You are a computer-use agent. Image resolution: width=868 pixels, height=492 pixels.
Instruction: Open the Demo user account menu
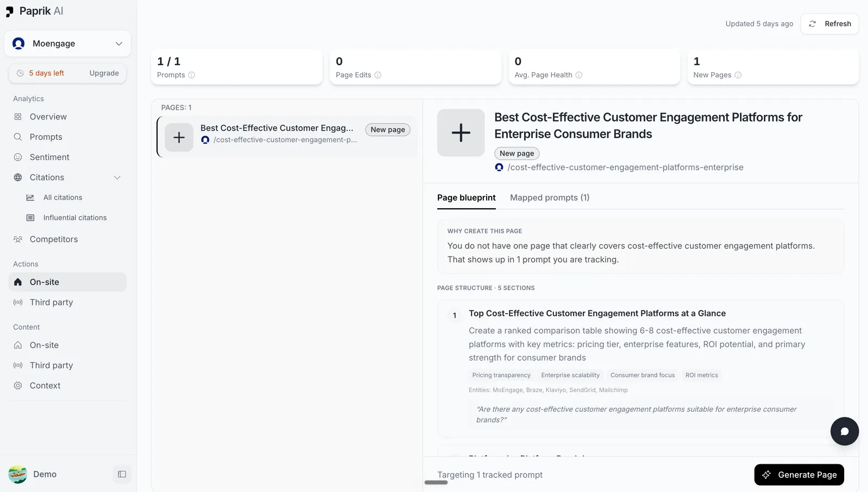[33, 474]
